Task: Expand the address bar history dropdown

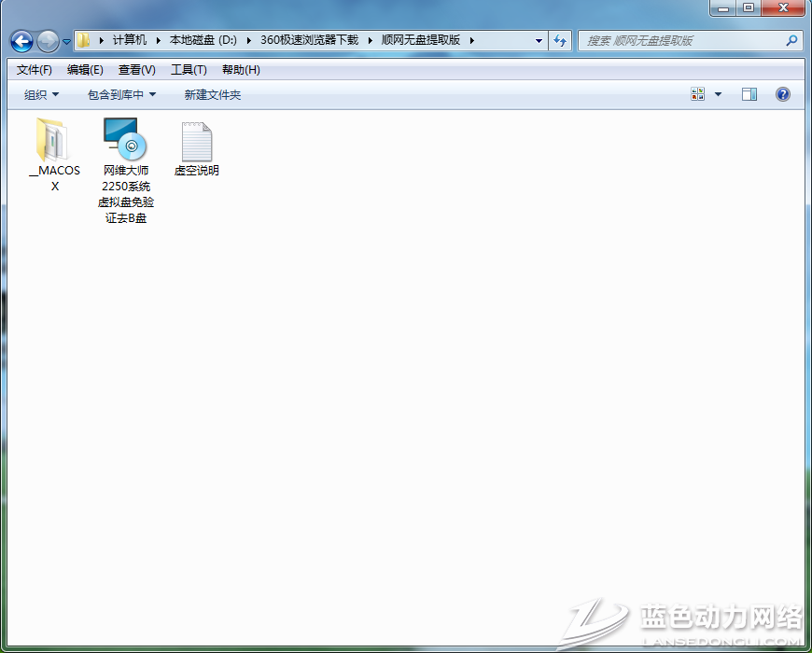Action: 539,41
